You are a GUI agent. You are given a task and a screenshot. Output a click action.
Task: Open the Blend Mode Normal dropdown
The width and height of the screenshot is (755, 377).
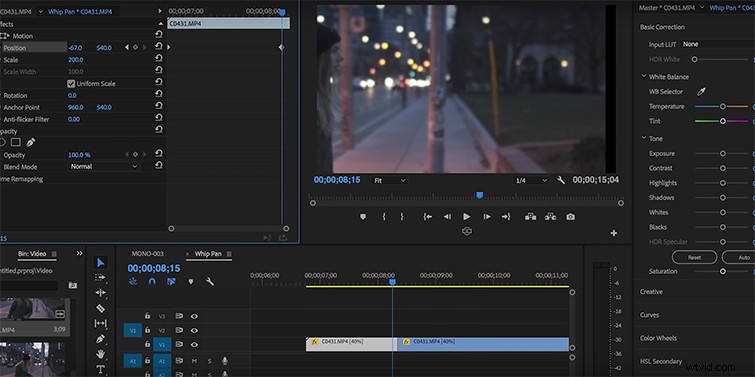point(103,167)
